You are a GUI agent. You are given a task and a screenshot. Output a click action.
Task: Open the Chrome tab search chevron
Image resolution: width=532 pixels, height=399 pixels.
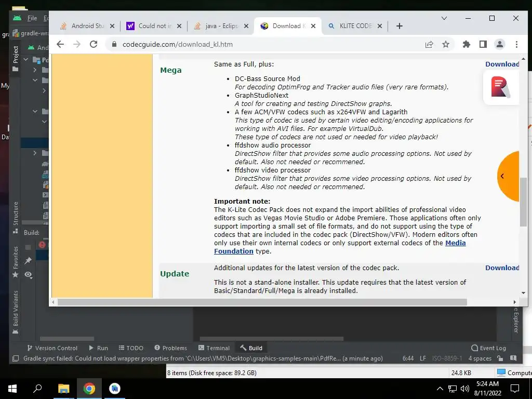444,18
